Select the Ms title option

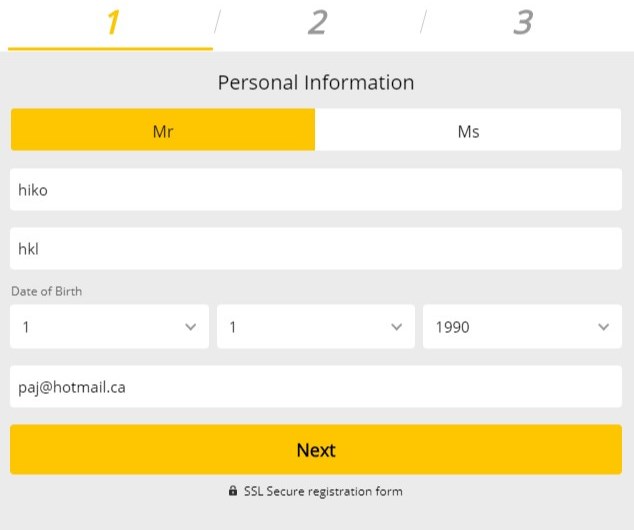coord(468,130)
